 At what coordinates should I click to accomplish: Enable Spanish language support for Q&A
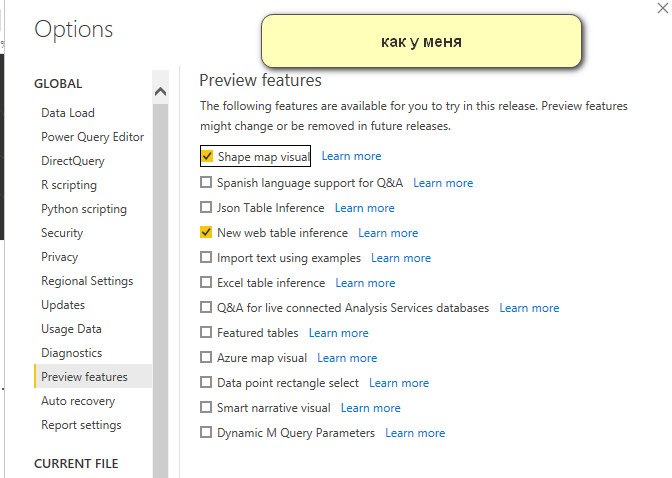(206, 183)
